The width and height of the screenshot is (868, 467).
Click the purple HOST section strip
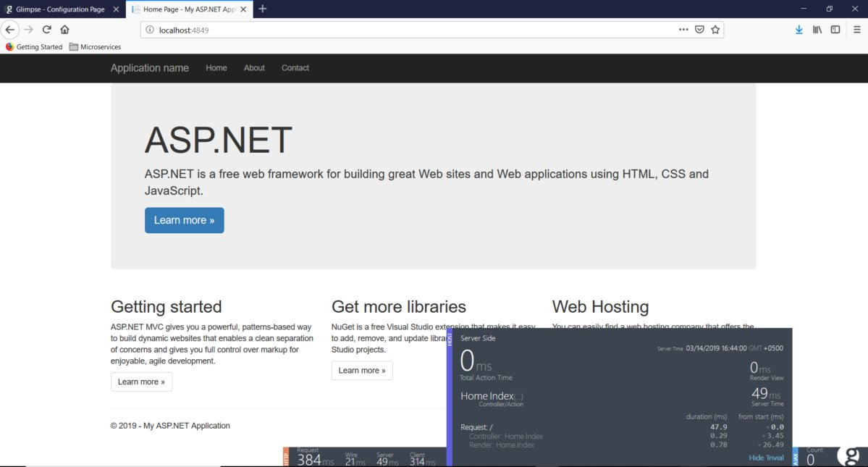click(450, 397)
